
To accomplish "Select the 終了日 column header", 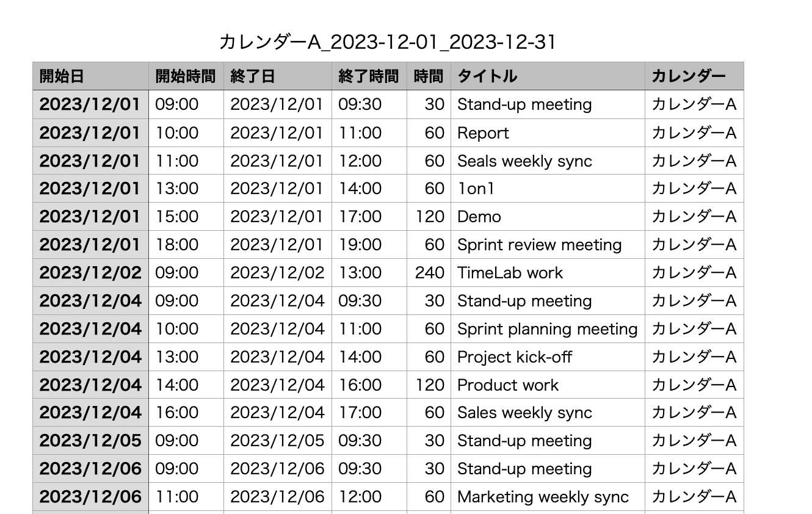I will click(278, 76).
